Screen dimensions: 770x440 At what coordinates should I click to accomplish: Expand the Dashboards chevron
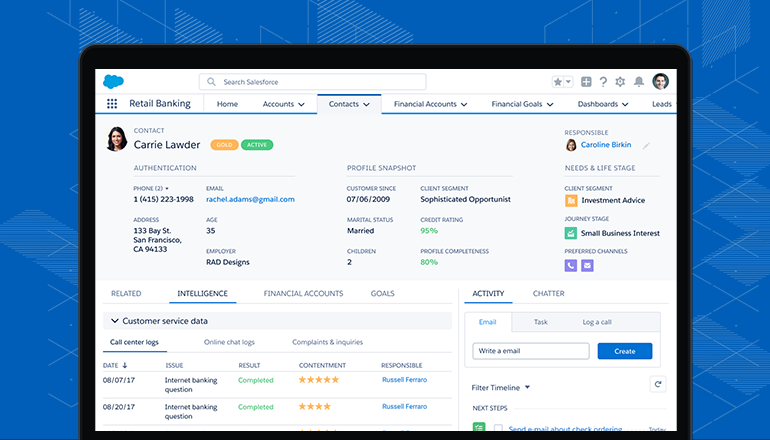[x=625, y=105]
